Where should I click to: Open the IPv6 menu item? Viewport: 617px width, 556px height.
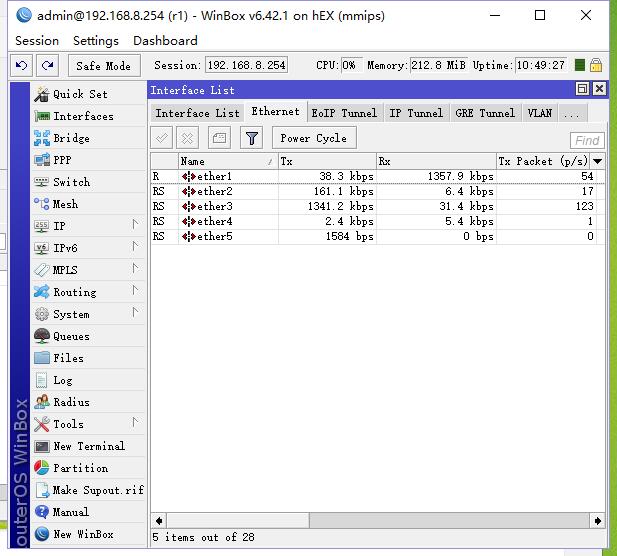tap(89, 248)
